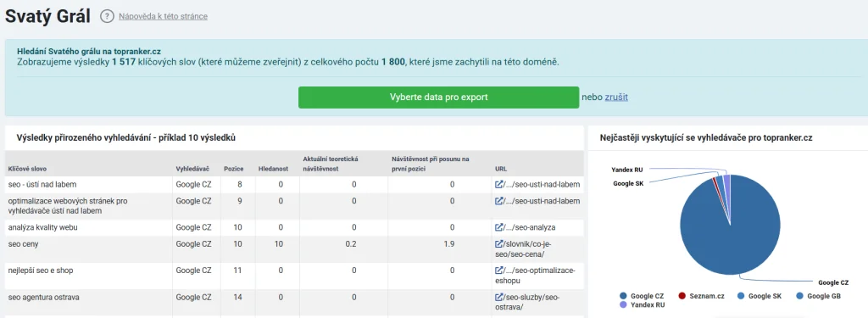Open external link icon for seo agentura ostrava
The image size is (868, 318).
click(498, 298)
